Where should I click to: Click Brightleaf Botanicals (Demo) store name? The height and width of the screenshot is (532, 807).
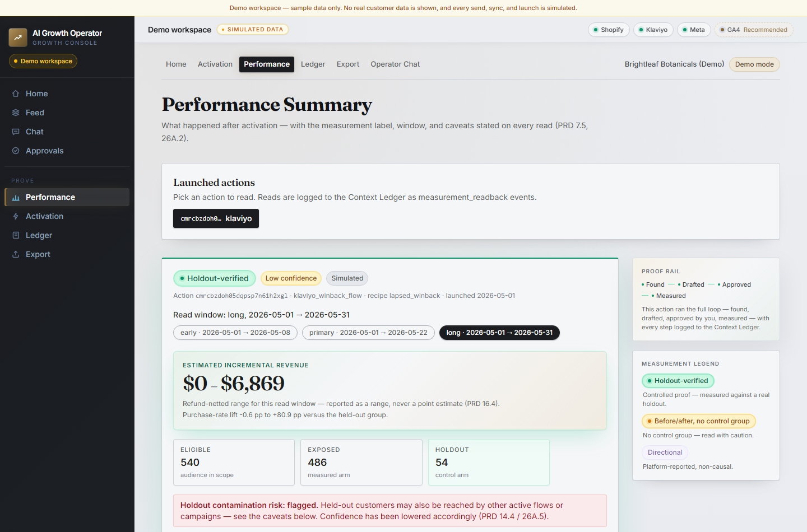(675, 64)
